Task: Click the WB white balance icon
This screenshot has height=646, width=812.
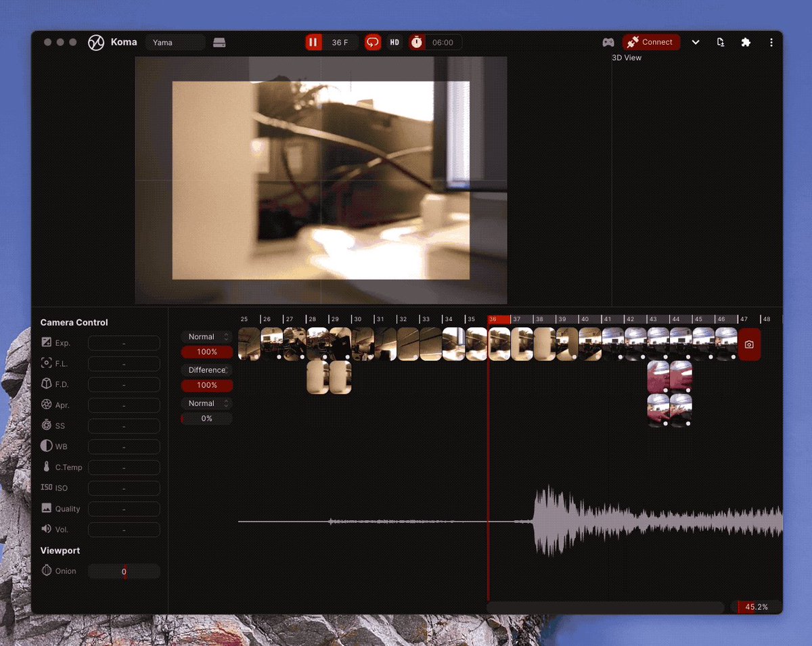Action: pos(47,446)
